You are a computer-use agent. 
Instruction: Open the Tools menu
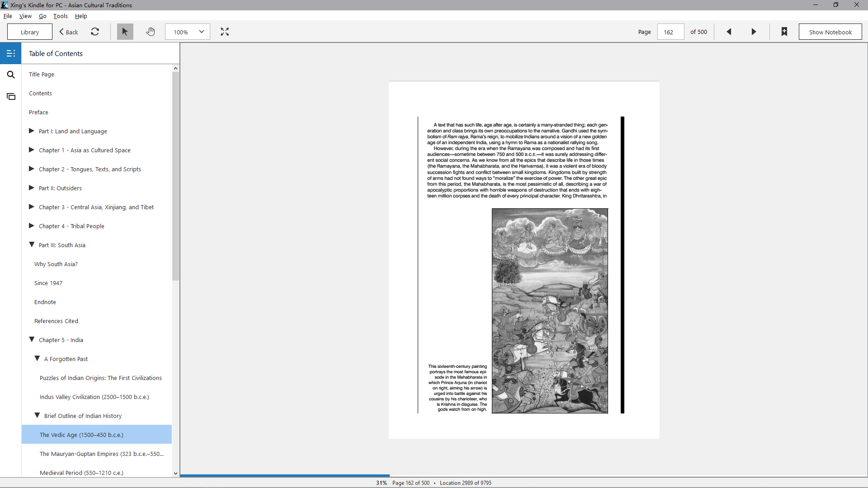[61, 16]
